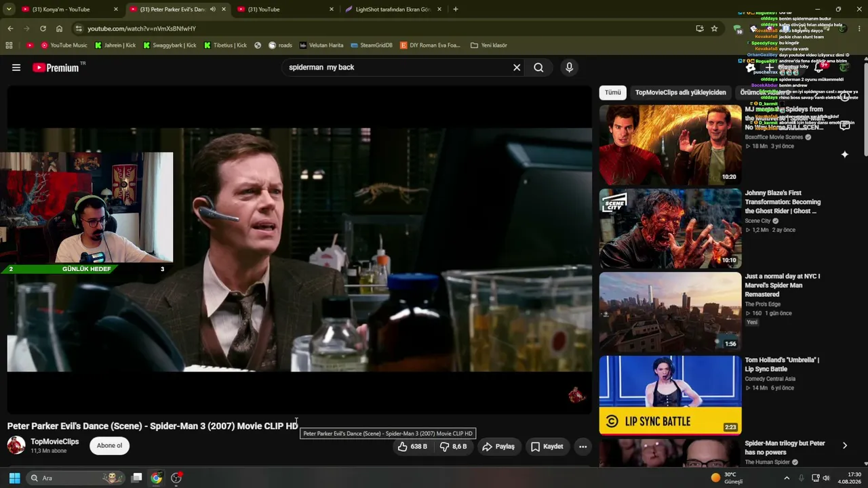Open the YouTube guide hamburger menu
Image resolution: width=868 pixels, height=488 pixels.
pos(16,68)
